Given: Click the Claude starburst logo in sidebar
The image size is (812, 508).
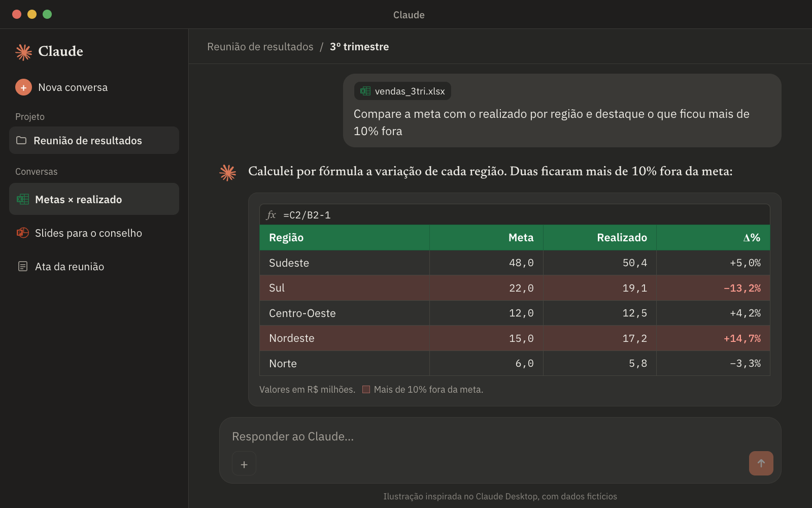Looking at the screenshot, I should (24, 52).
